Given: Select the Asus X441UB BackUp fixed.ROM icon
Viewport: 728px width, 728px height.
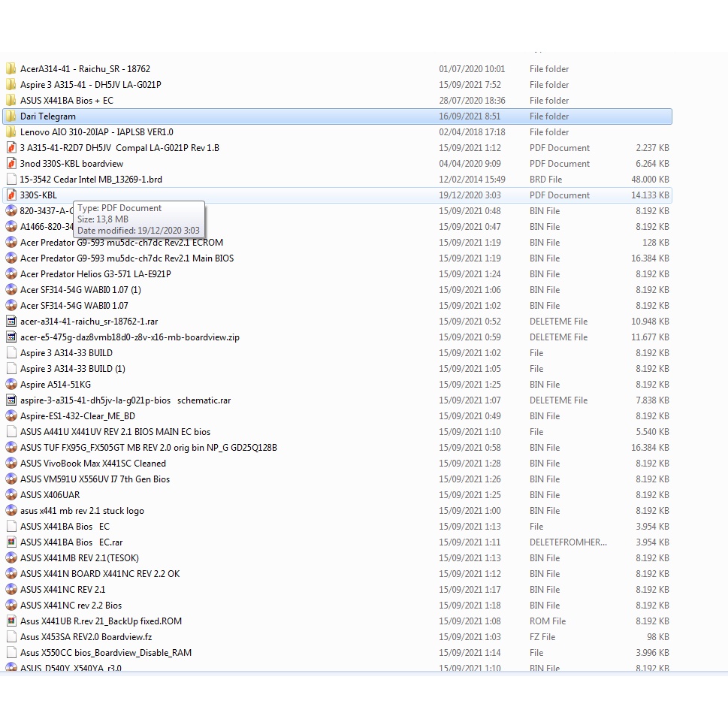Looking at the screenshot, I should [11, 621].
